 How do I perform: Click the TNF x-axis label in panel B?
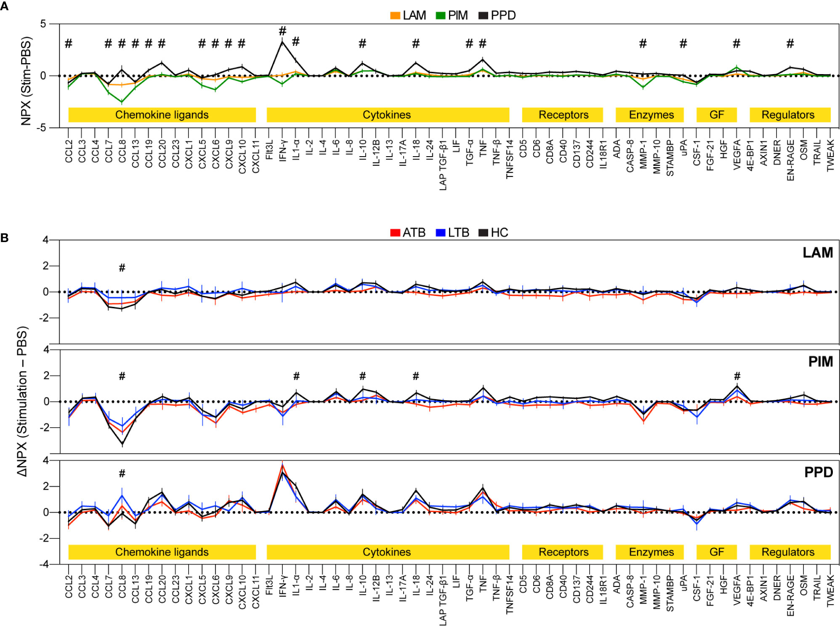click(x=483, y=583)
